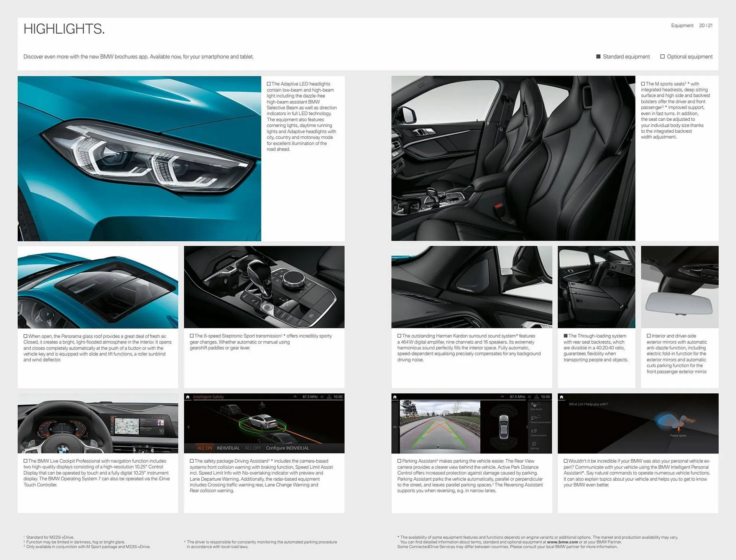This screenshot has height=560, width=736.
Task: Click the right chevron beside the parking camera view
Action: pyautogui.click(x=527, y=427)
